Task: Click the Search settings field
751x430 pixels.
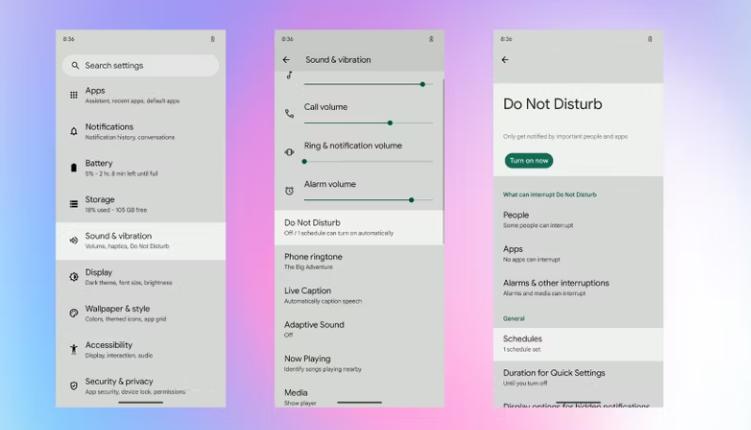Action: [141, 65]
